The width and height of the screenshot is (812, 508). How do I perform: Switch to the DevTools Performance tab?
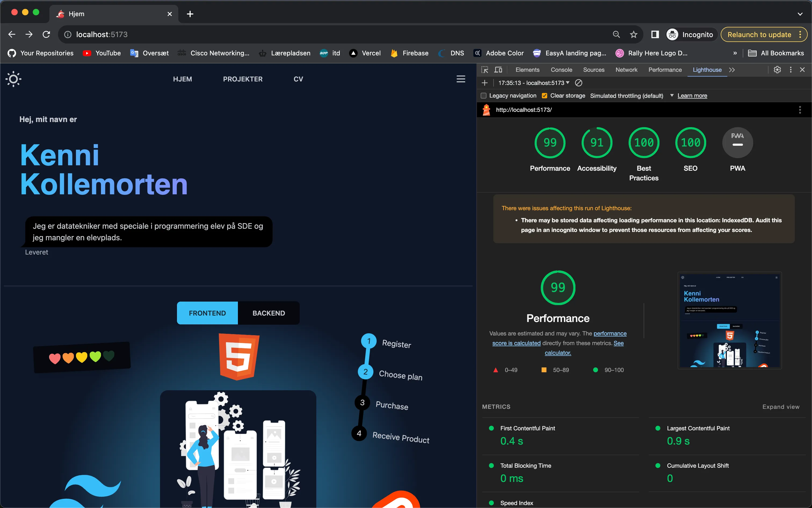point(665,70)
